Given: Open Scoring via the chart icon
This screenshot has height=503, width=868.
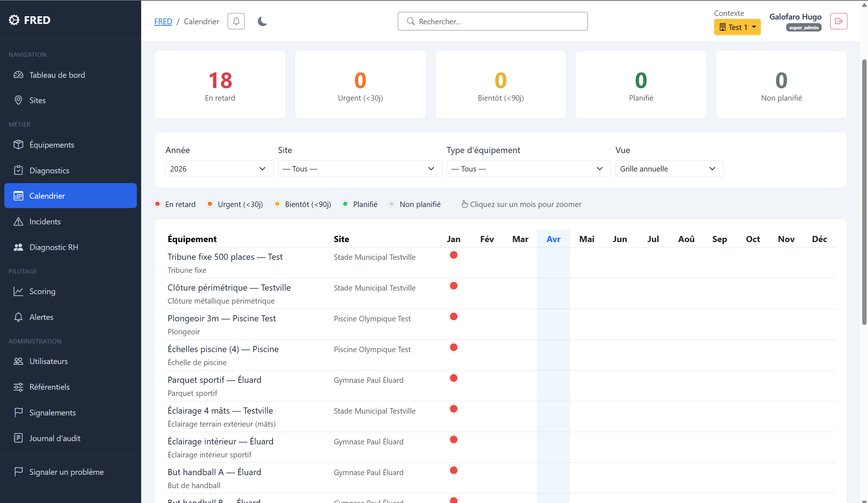Looking at the screenshot, I should pos(18,291).
